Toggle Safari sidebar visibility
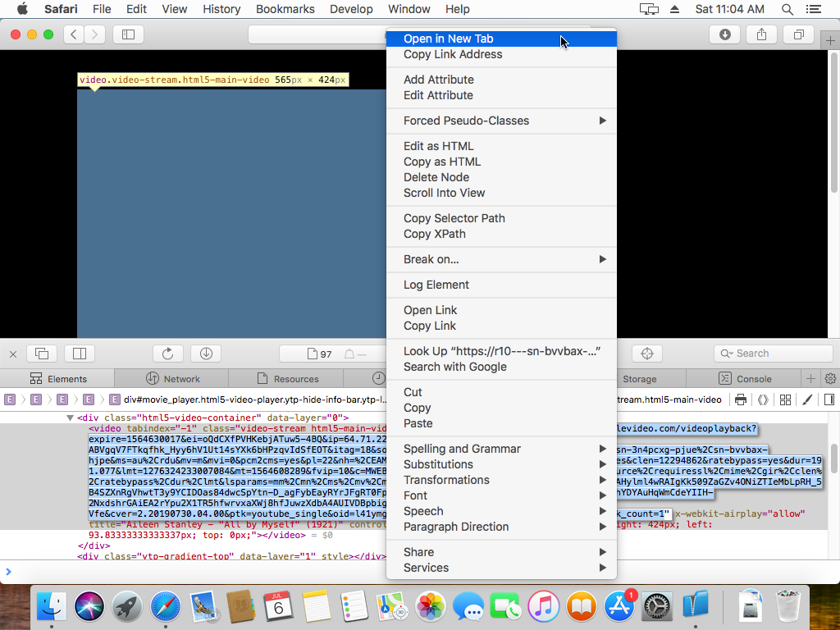Screen dimensions: 840x630 pos(128,34)
